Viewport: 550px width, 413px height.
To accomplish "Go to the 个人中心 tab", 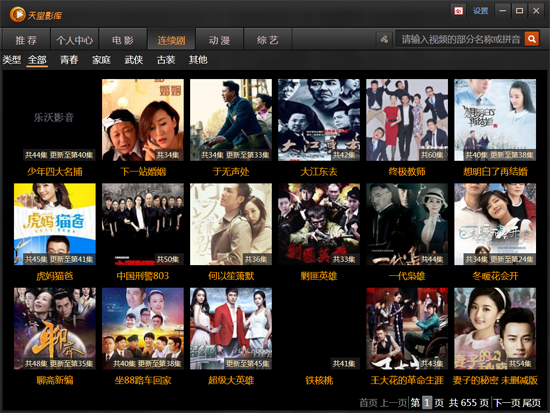I will [74, 40].
